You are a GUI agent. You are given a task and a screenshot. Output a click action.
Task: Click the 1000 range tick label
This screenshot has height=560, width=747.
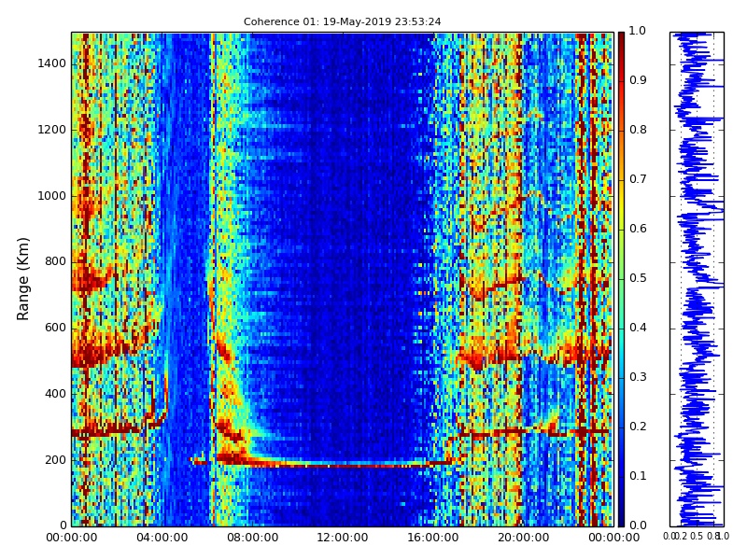coord(52,196)
